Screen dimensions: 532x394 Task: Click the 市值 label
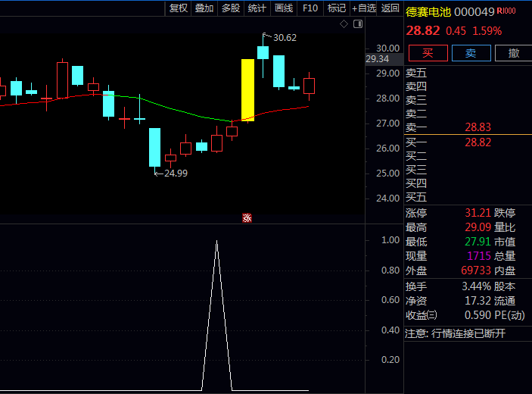coord(505,242)
